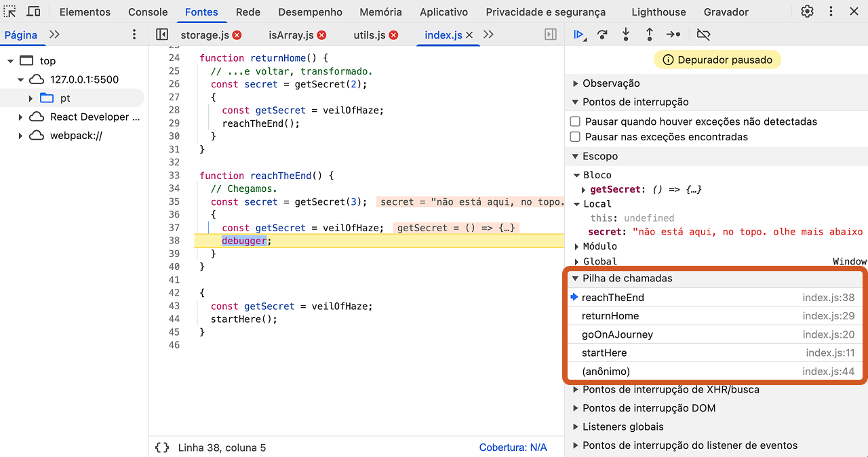
Task: Open the Desempenho tab
Action: [x=311, y=12]
